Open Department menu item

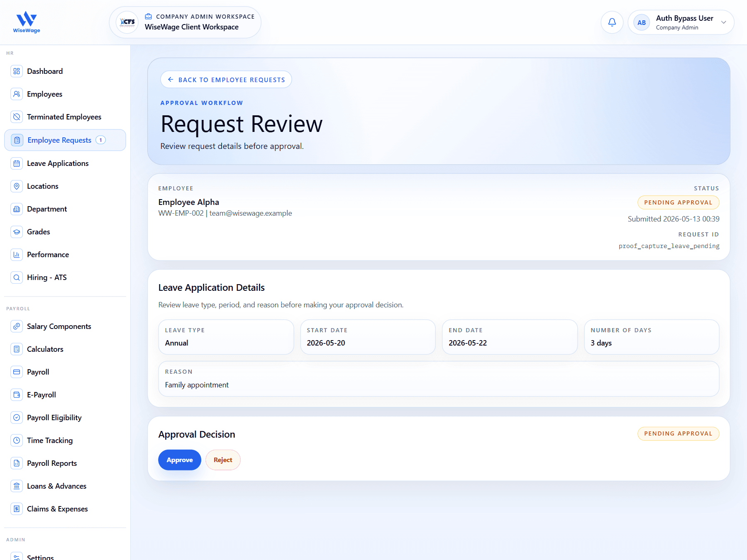[65, 209]
